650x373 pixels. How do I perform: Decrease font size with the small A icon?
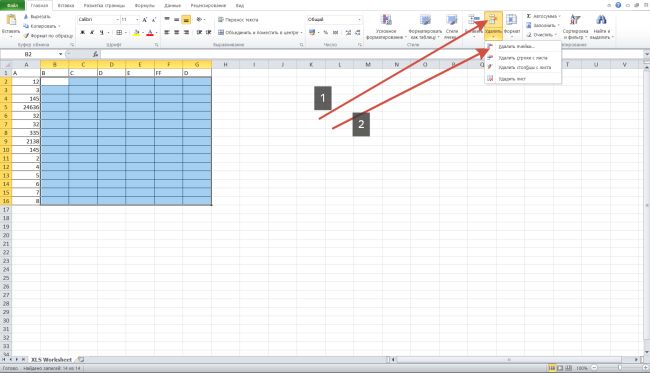[154, 20]
